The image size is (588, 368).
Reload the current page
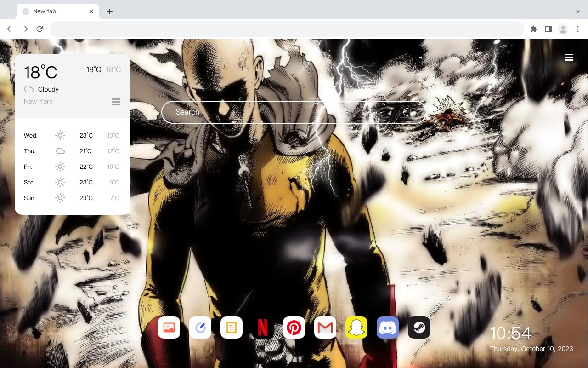[40, 29]
